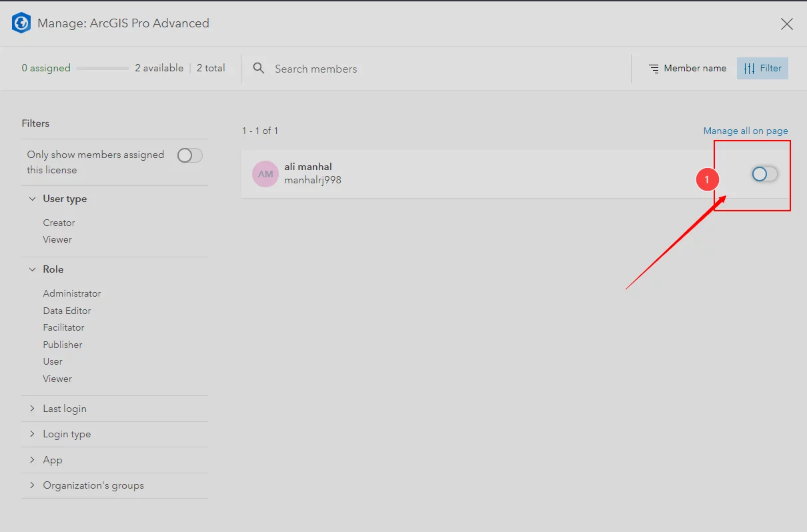Image resolution: width=807 pixels, height=532 pixels.
Task: Select the Creator user type filter
Action: point(59,223)
